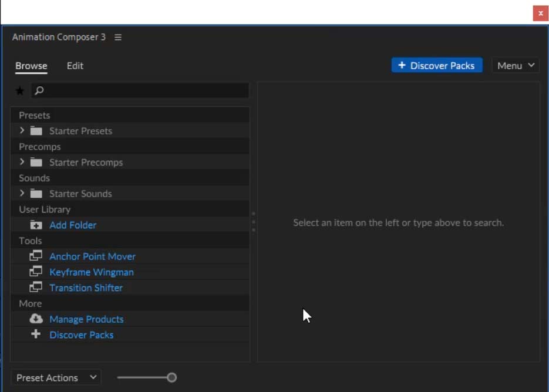The height and width of the screenshot is (392, 549).
Task: Click the Manage Products cloud download icon
Action: pyautogui.click(x=36, y=319)
